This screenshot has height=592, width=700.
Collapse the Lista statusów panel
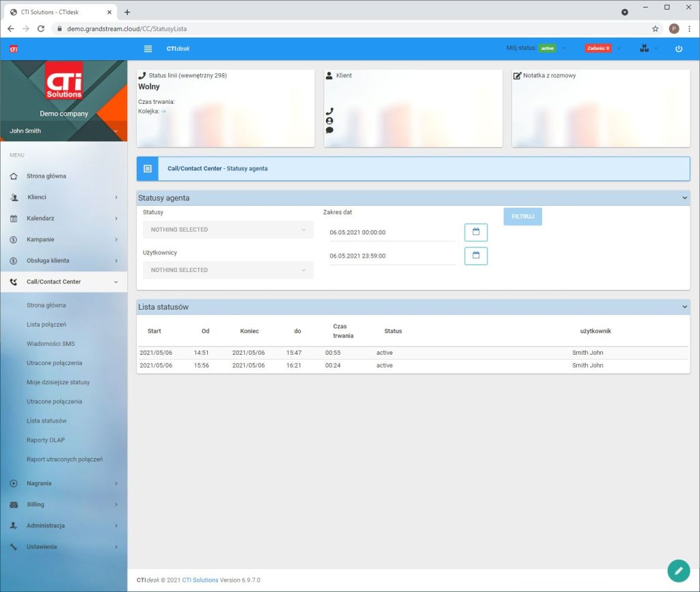pyautogui.click(x=684, y=308)
